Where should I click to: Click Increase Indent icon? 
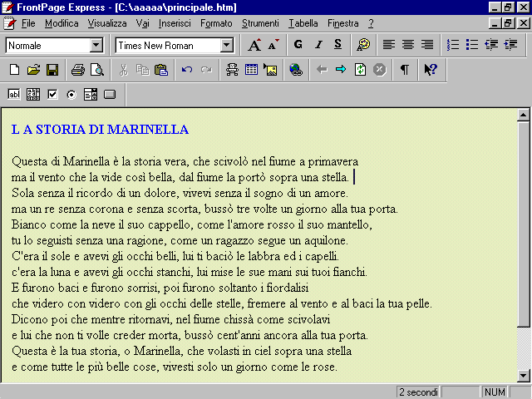(510, 45)
